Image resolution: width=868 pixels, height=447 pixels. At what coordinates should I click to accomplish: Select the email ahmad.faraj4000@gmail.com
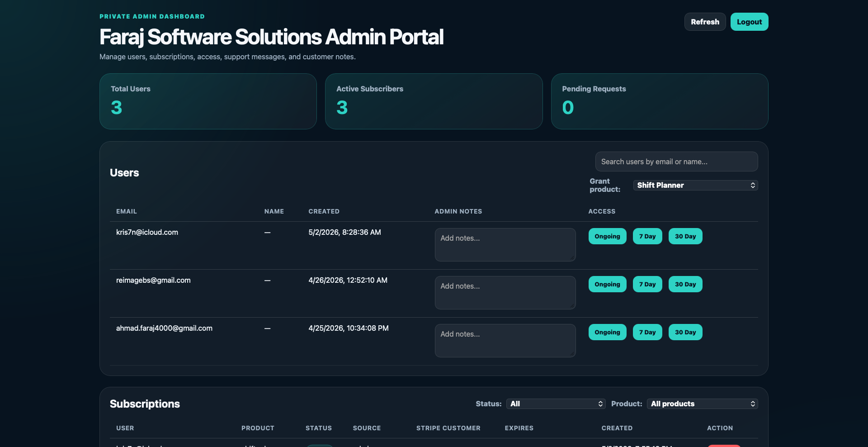click(x=164, y=328)
